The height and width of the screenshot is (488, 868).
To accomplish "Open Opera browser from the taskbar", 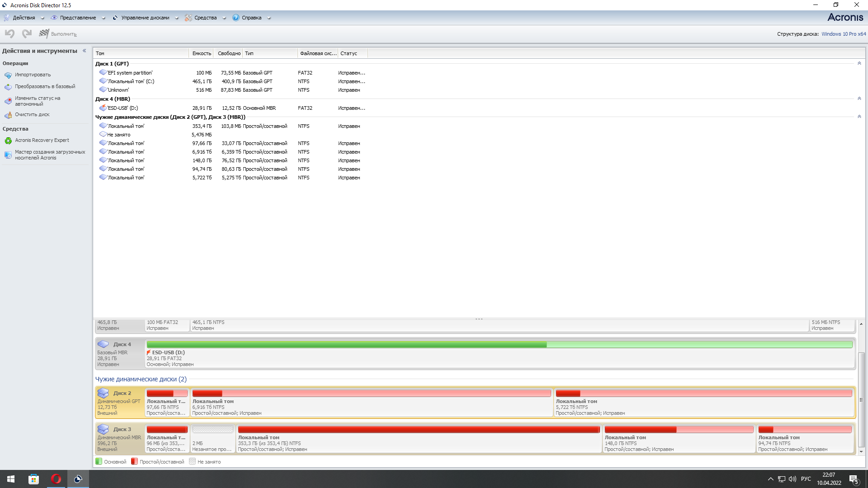I will click(56, 479).
